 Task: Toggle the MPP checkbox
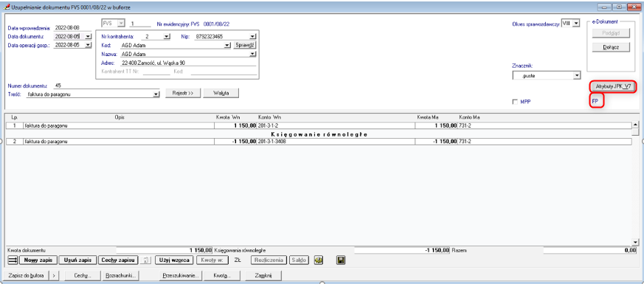[x=515, y=102]
